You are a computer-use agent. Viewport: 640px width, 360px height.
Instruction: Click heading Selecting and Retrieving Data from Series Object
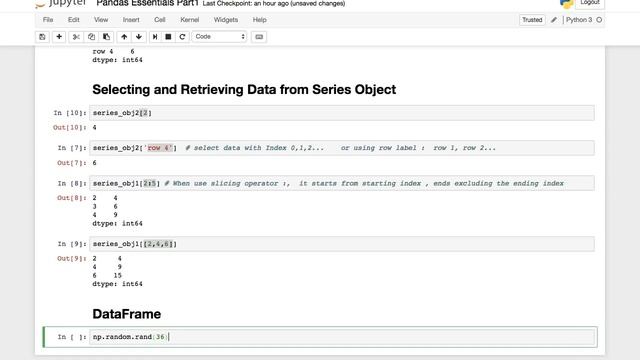[x=244, y=89]
